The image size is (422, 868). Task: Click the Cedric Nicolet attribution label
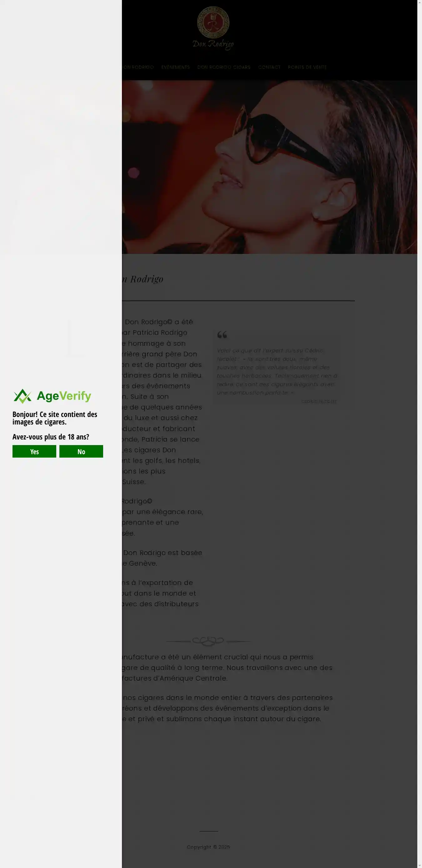click(319, 401)
